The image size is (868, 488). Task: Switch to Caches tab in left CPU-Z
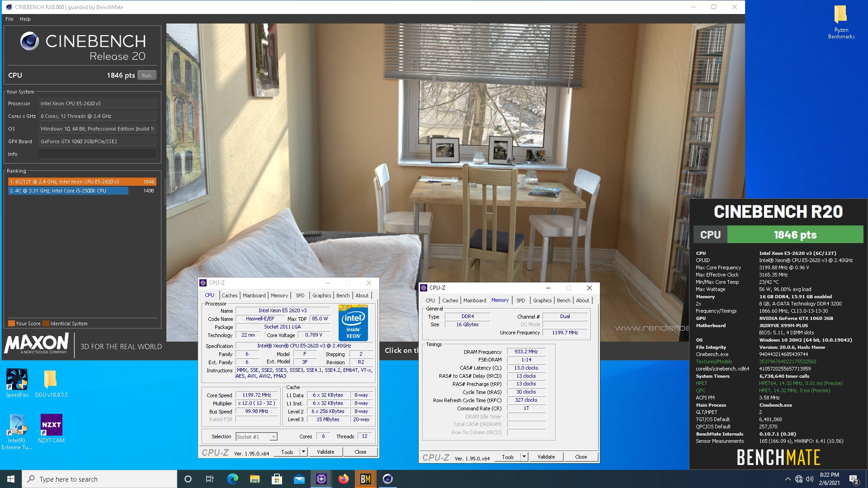point(229,296)
